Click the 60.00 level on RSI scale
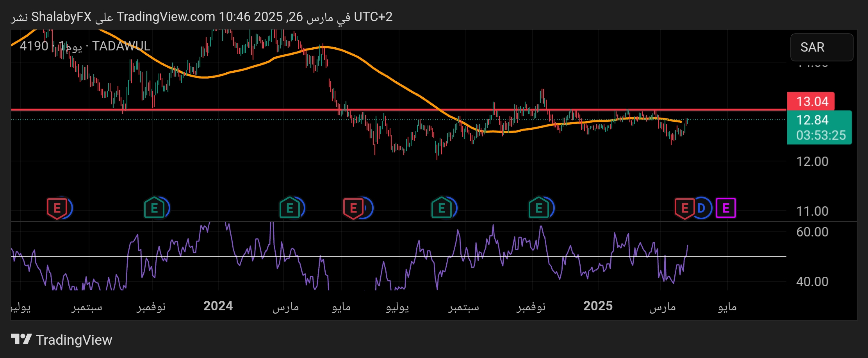The image size is (868, 358). coord(812,232)
